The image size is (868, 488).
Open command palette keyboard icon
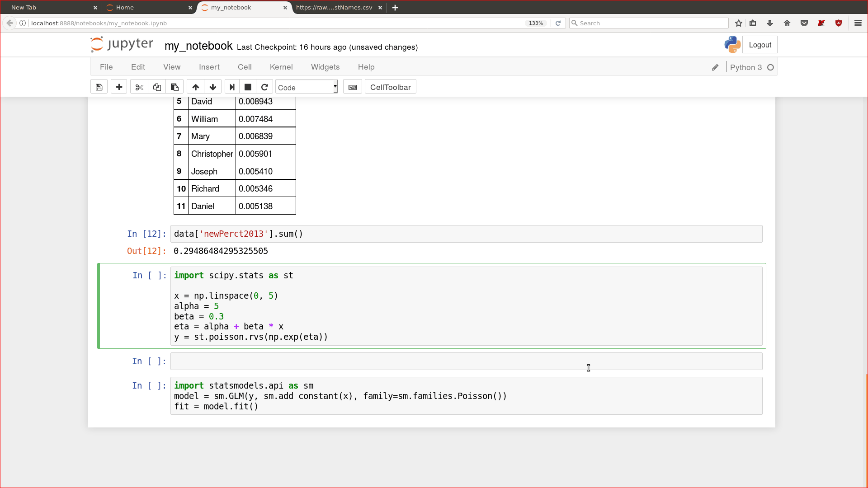[x=353, y=87]
